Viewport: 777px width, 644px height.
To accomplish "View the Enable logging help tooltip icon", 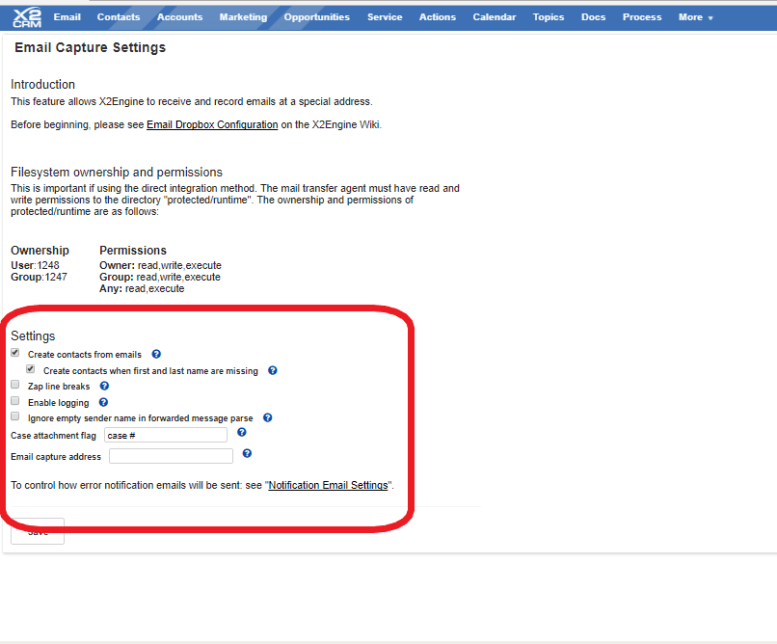I will 103,402.
